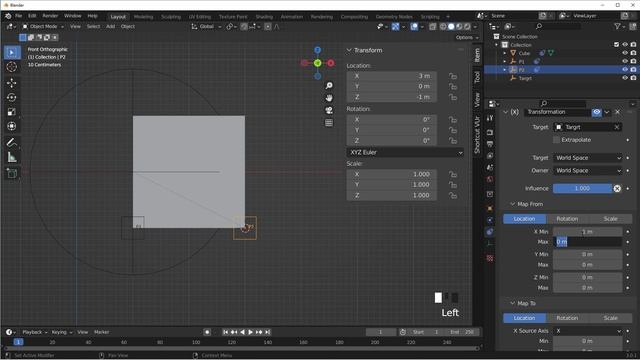Adjust the Influence slider
Viewport: 640px width, 360px height.
(582, 188)
